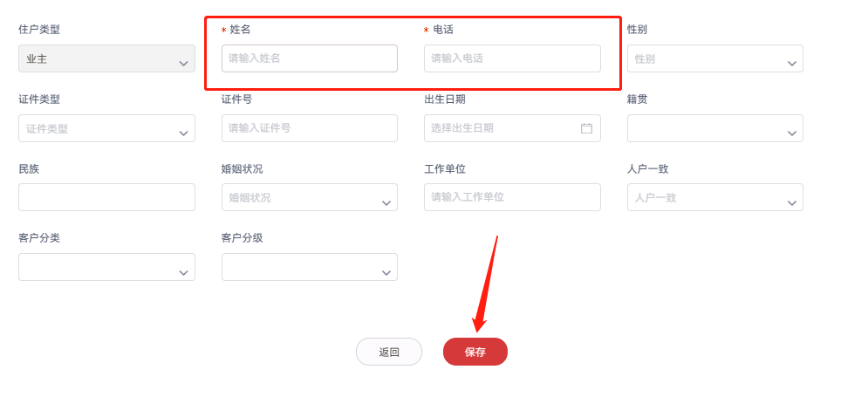Open the 出生日期 date picker field
The image size is (868, 404).
(502, 128)
